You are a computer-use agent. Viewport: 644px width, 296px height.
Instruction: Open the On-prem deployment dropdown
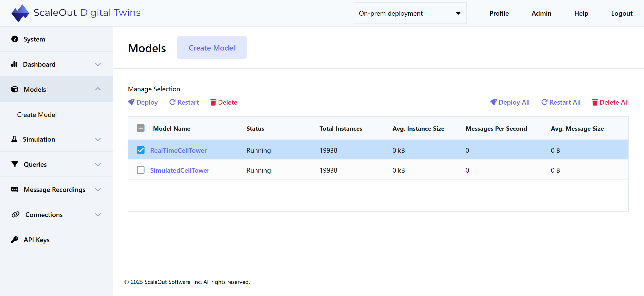[409, 13]
